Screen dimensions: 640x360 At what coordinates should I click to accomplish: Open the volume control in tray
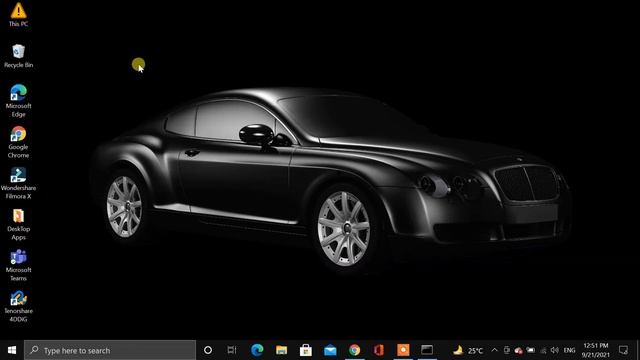coord(554,350)
